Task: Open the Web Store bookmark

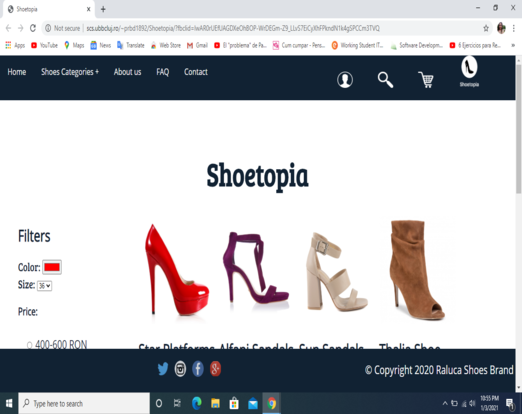Action: click(166, 45)
